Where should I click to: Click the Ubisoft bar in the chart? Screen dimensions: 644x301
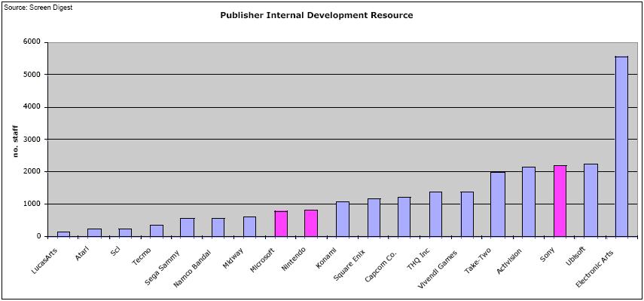[591, 200]
